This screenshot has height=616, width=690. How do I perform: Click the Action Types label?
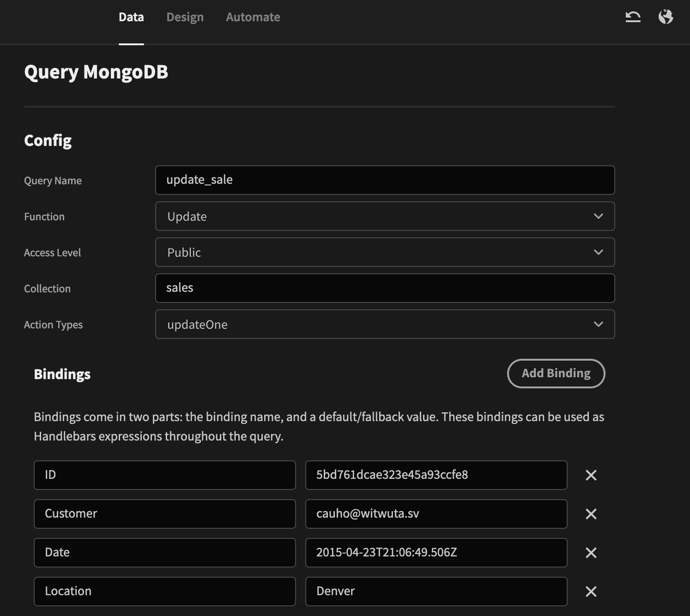point(53,325)
